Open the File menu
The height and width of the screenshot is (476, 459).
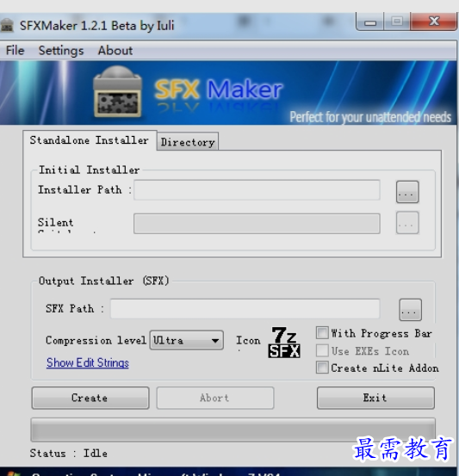[x=15, y=50]
